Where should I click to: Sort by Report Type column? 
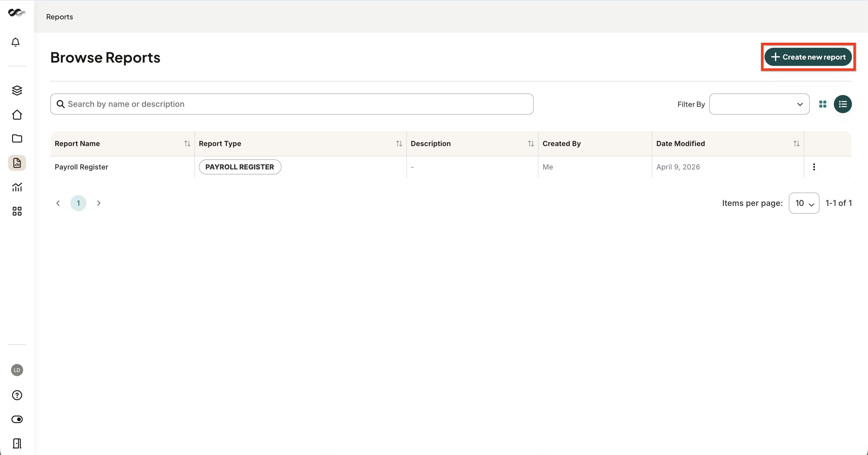pyautogui.click(x=399, y=144)
